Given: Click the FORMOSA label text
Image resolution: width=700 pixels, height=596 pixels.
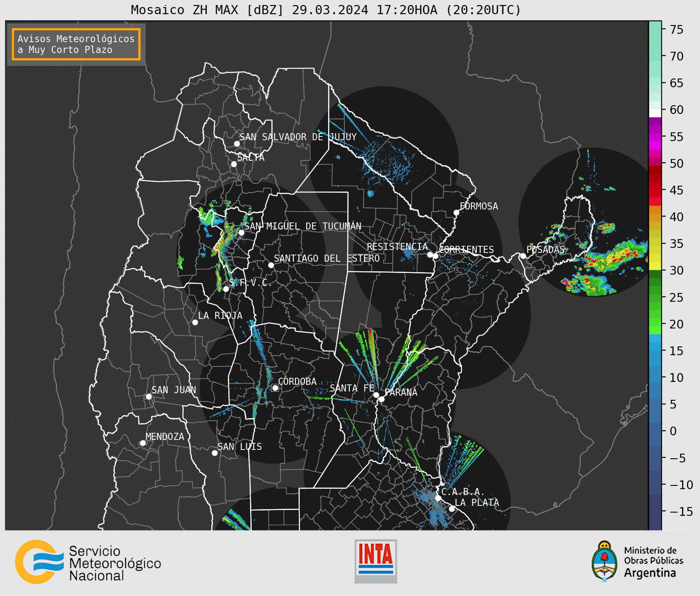Looking at the screenshot, I should point(479,206).
